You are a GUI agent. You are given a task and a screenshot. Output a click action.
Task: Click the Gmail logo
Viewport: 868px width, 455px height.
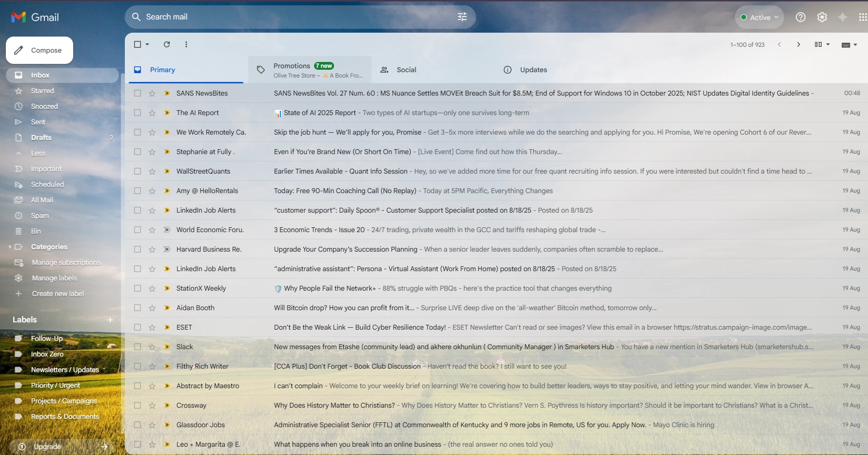[x=35, y=17]
